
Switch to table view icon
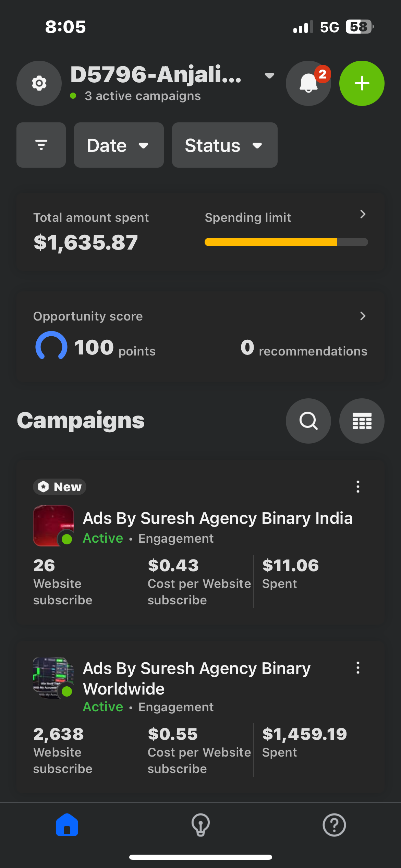click(362, 421)
